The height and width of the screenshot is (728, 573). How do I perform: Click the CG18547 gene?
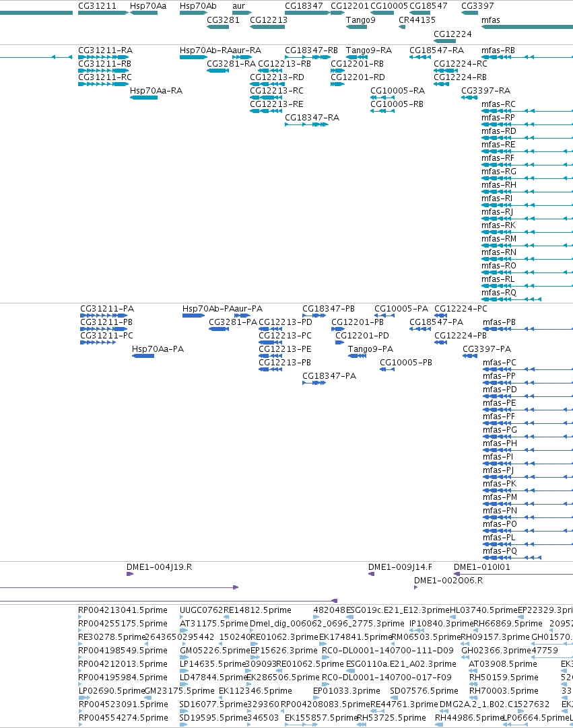(x=419, y=13)
